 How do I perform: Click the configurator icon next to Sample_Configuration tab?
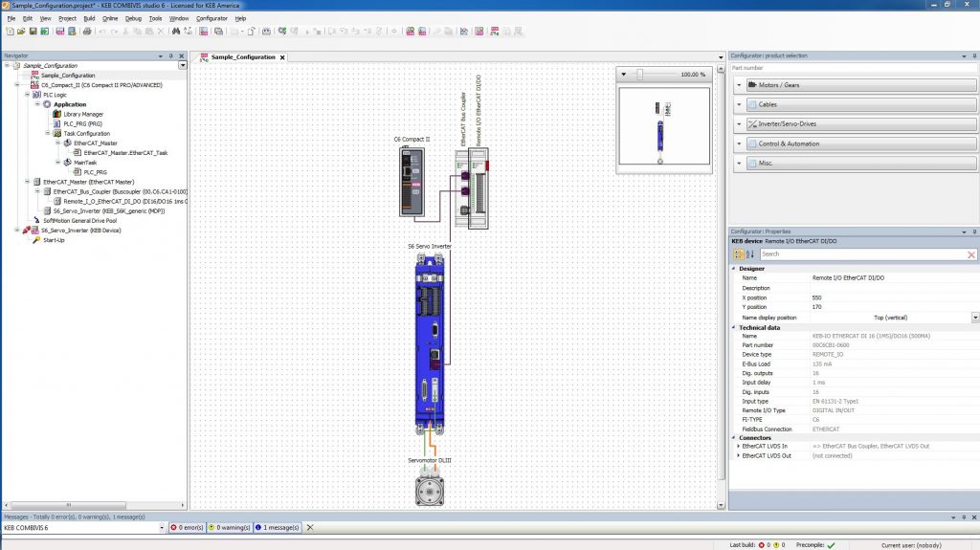coord(205,56)
